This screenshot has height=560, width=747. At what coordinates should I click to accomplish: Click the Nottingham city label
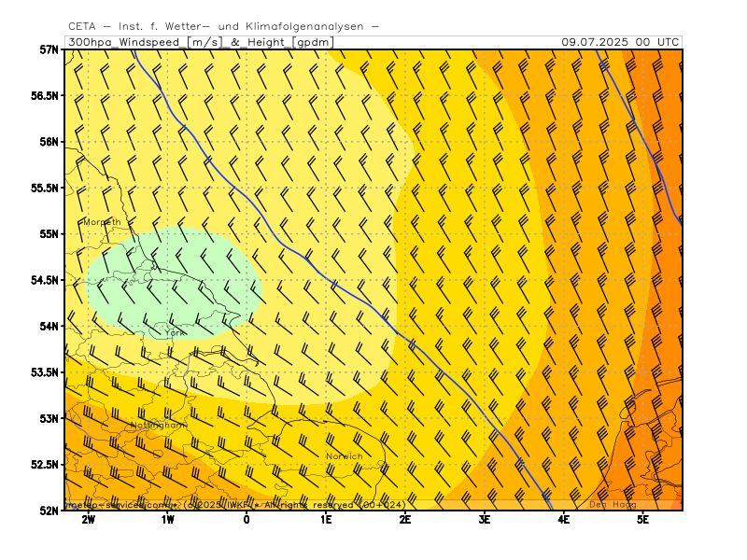pos(159,425)
